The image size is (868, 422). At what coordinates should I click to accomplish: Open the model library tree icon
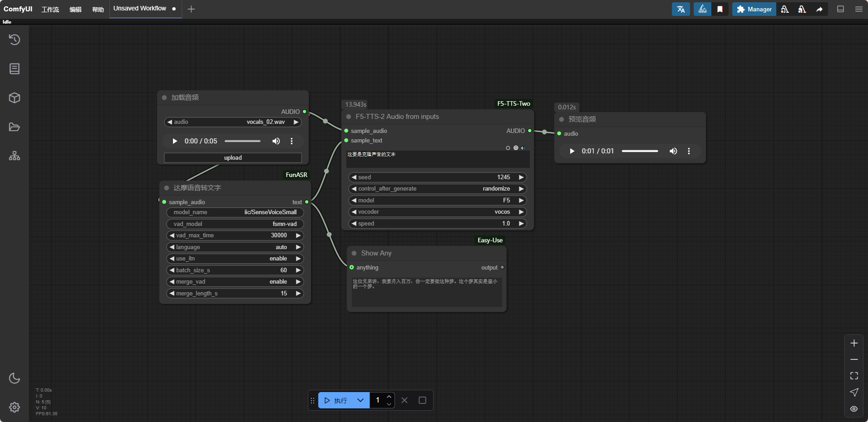click(15, 156)
